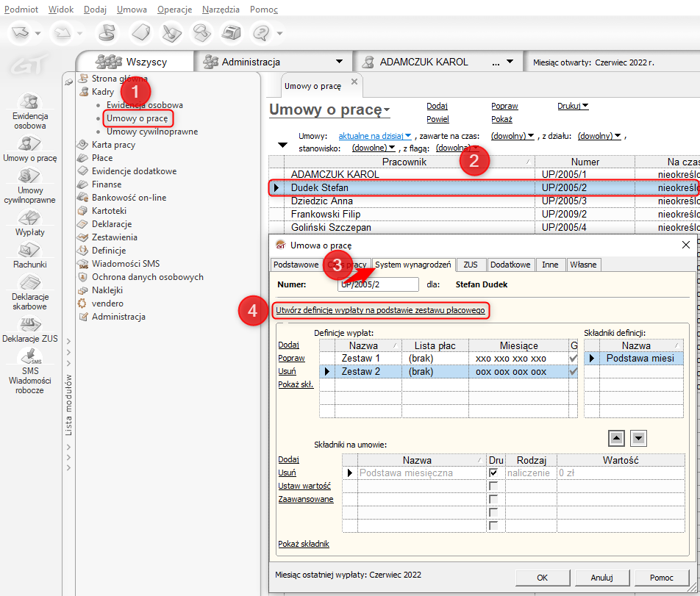
Task: Toggle the G checkmark for Zestaw 1
Action: pos(574,358)
